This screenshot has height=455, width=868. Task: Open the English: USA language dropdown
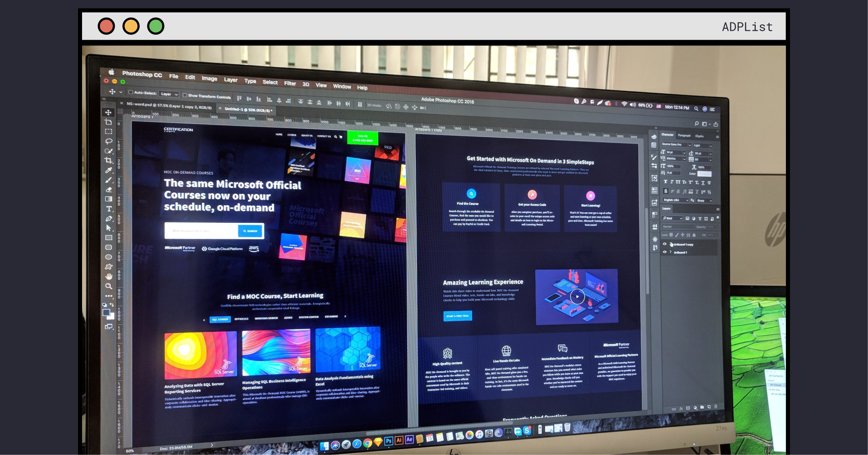click(675, 200)
